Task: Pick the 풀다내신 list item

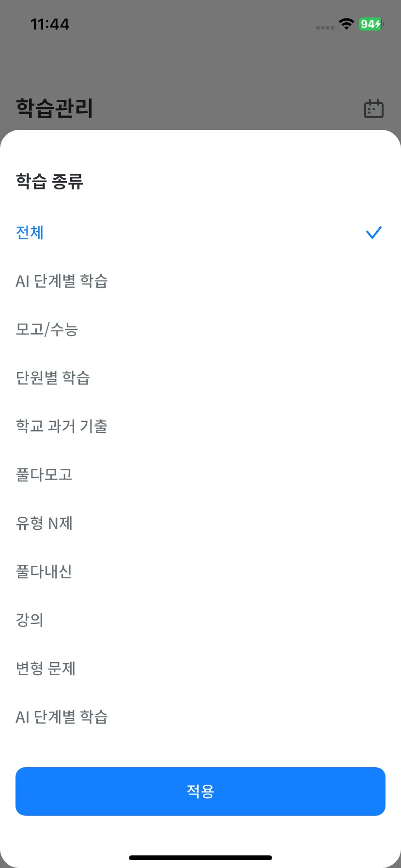Action: pos(200,572)
